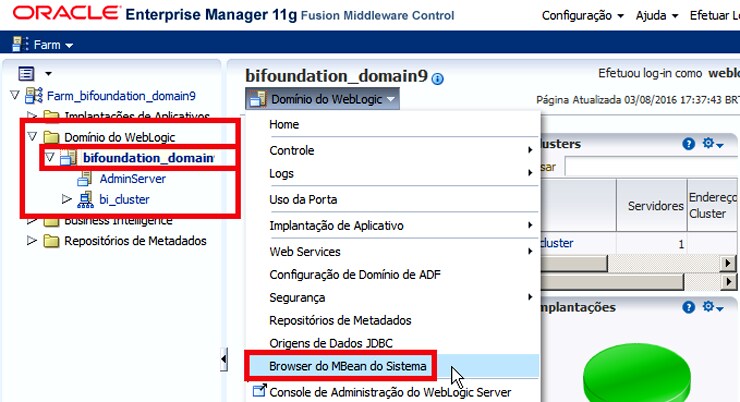Choose Repositórios de Metadados from the dropdown menu
This screenshot has height=402, width=740.
(393, 320)
